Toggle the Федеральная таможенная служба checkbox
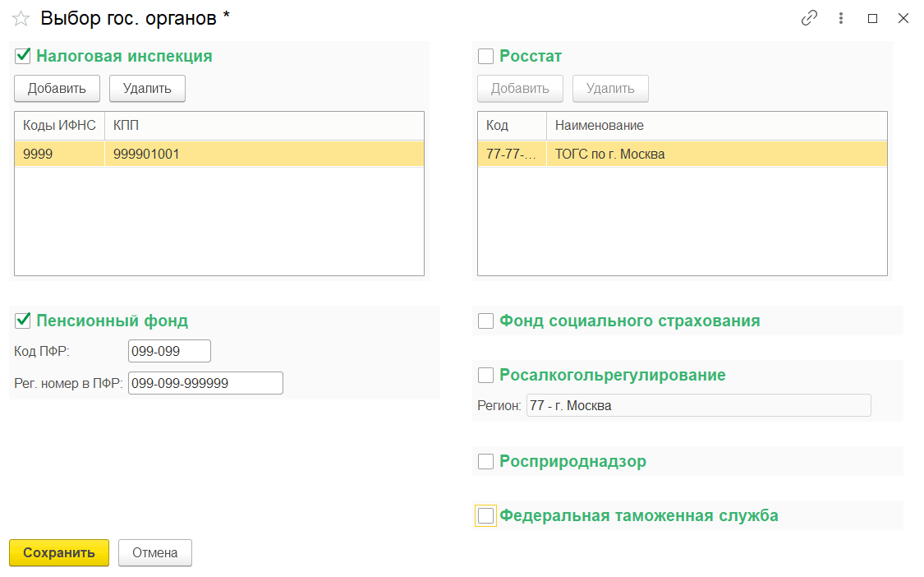This screenshot has width=924, height=577. (x=486, y=516)
